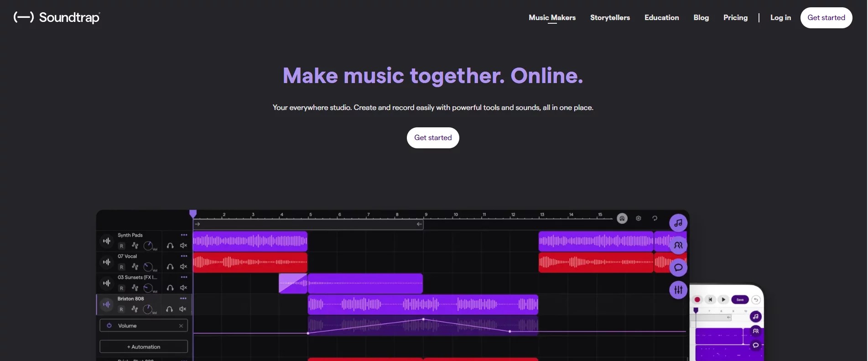Open 07 Vocal track options menu

point(184,256)
